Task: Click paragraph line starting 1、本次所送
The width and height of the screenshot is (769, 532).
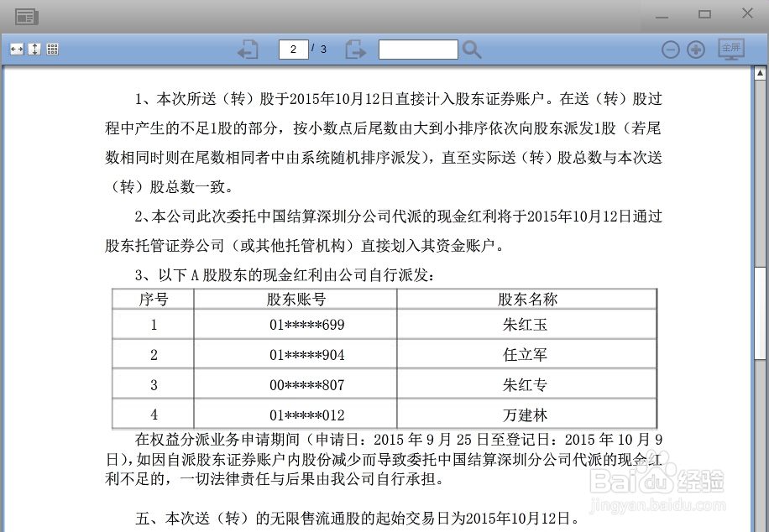Action: pos(399,98)
